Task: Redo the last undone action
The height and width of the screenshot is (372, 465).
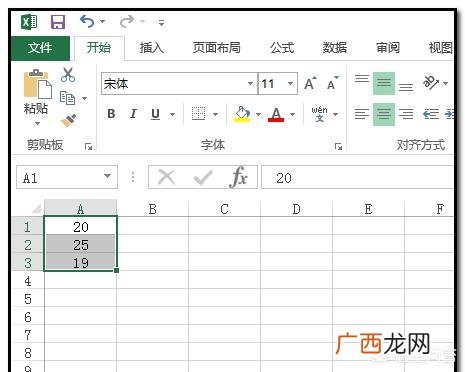Action: [127, 21]
